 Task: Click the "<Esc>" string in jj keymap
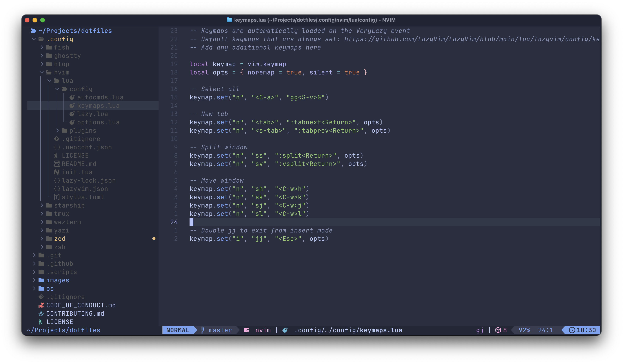288,238
